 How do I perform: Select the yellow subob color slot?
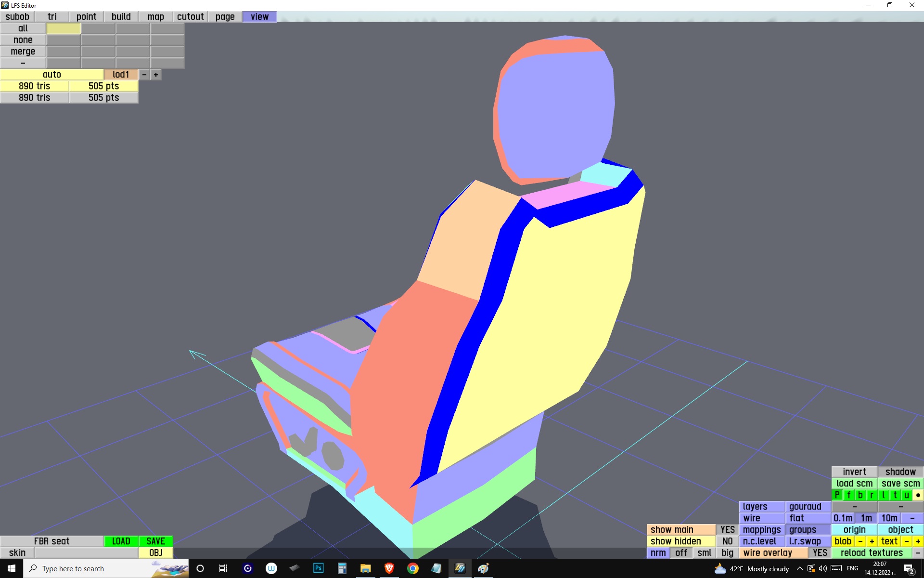tap(64, 28)
